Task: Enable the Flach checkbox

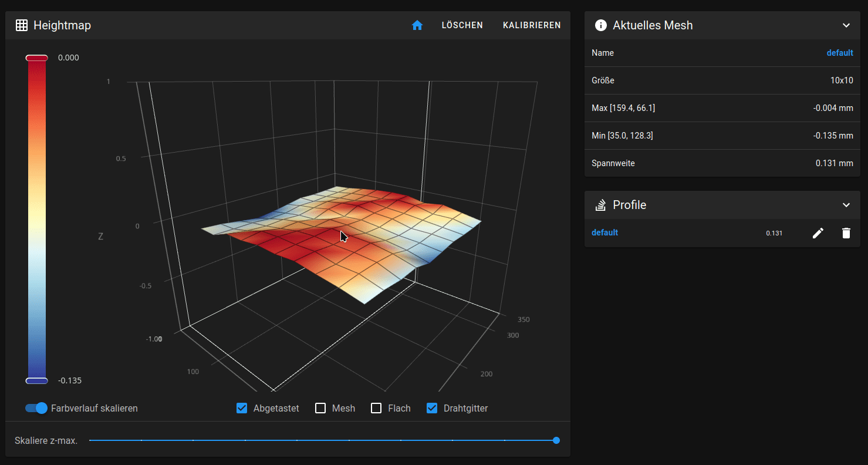Action: click(x=376, y=408)
